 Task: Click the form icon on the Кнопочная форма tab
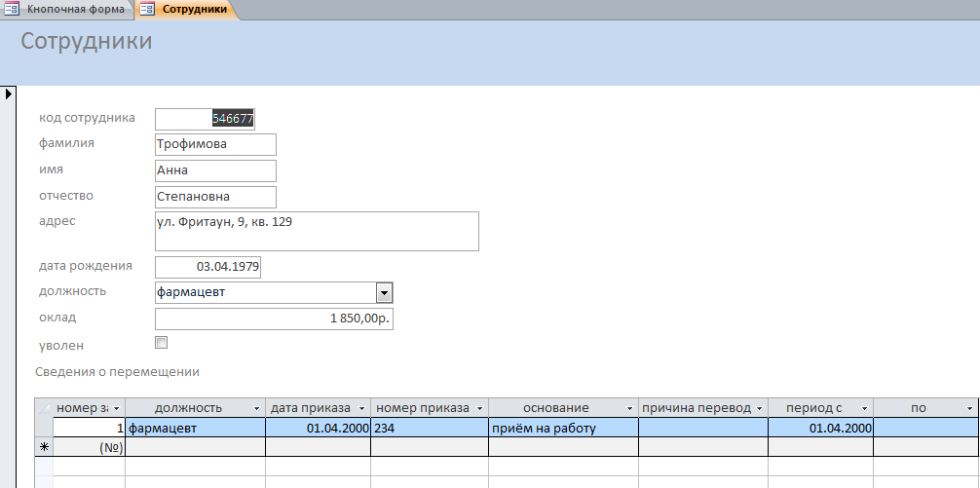[12, 10]
